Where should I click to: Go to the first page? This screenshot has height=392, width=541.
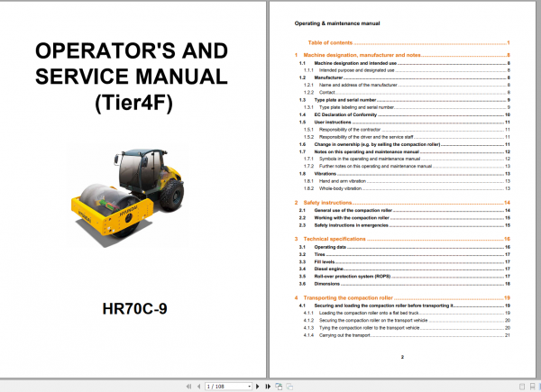188,387
